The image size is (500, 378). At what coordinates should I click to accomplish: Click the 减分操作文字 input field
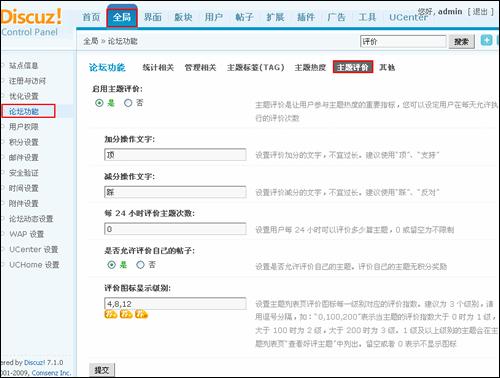[x=175, y=192]
